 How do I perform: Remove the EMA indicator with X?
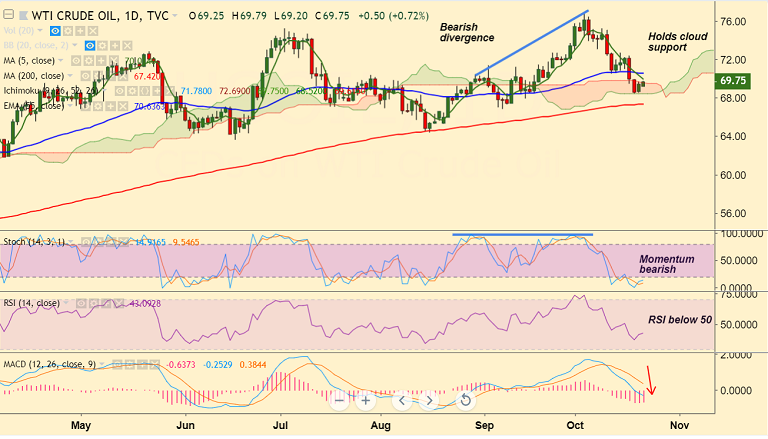(x=123, y=106)
